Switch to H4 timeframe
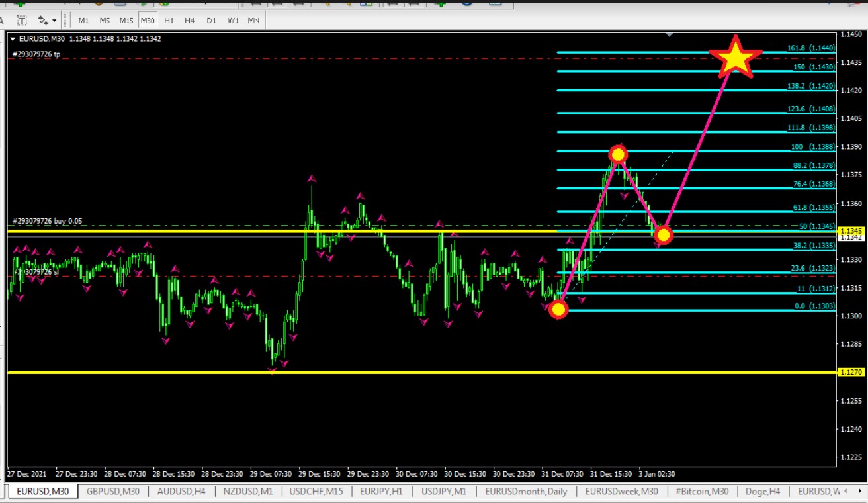 [190, 21]
